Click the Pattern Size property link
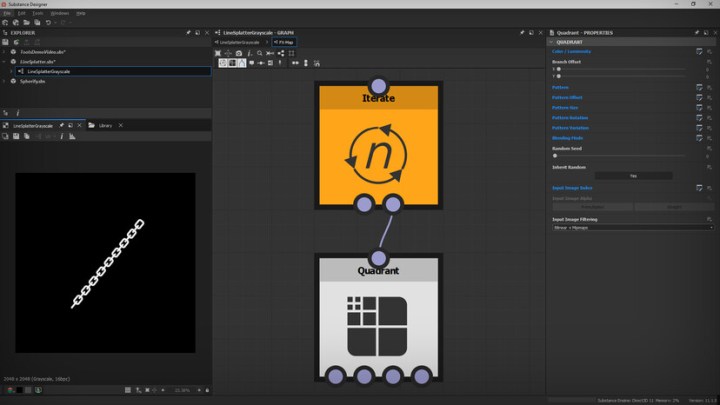The width and height of the screenshot is (720, 405). pos(566,107)
